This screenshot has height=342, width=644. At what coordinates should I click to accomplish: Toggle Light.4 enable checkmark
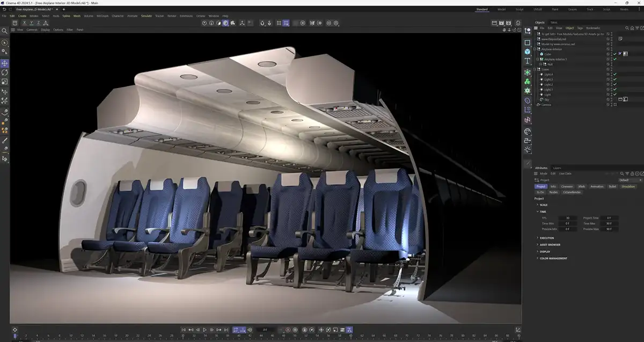point(615,74)
